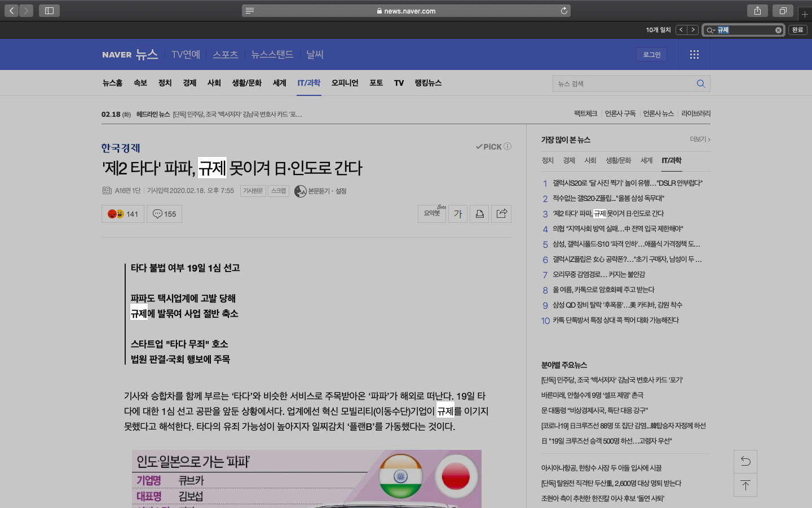Select the 랭킹뉴스 tab
The width and height of the screenshot is (812, 508).
pos(428,83)
